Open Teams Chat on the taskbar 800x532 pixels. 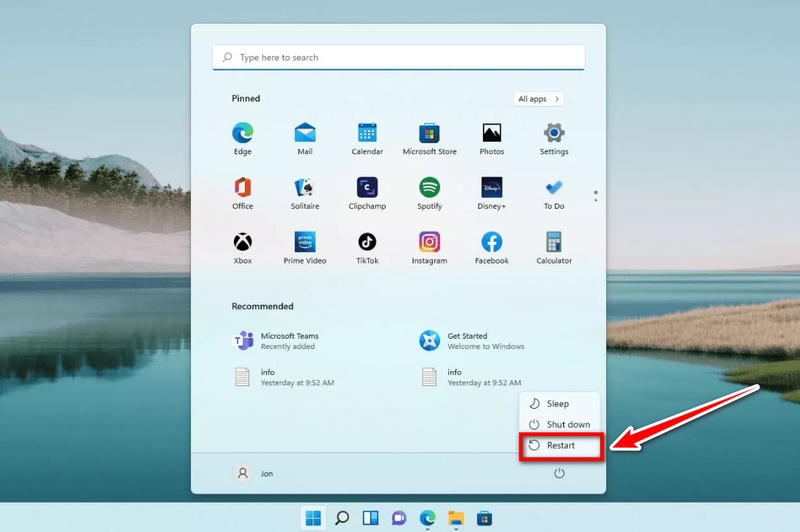[x=399, y=518]
